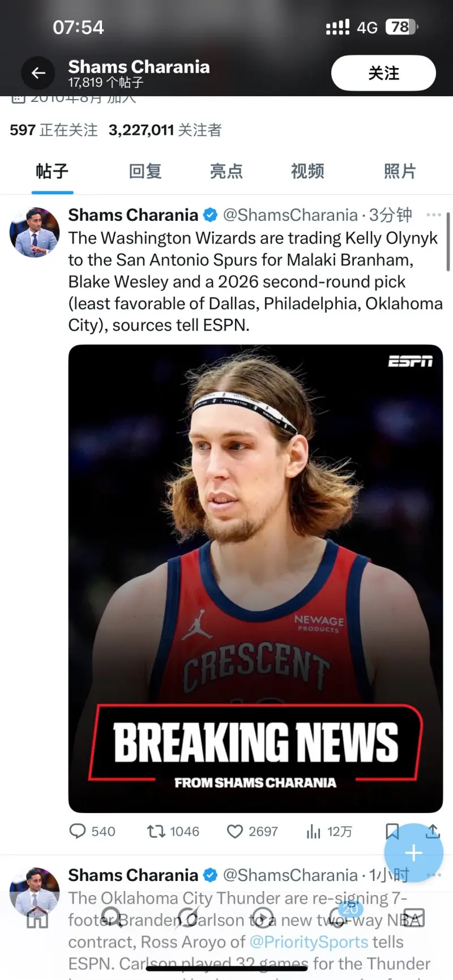Tap the share icon under the post
This screenshot has width=453, height=980.
pos(433,831)
